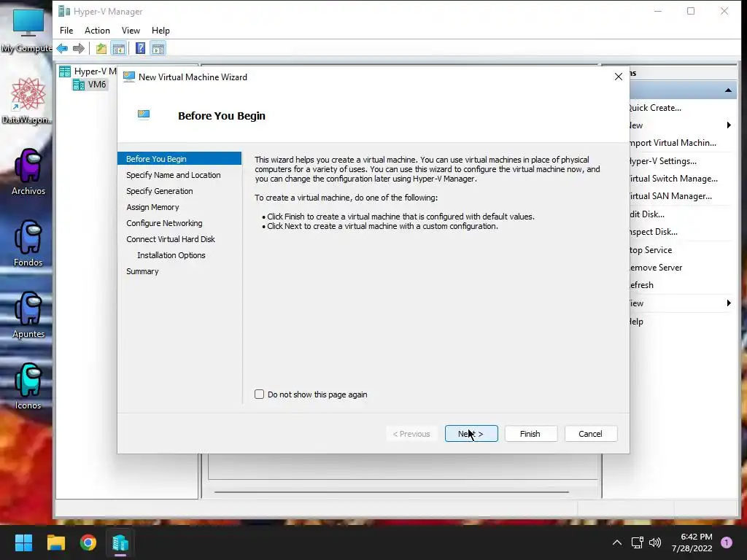Launch Google Chrome from the taskbar
Image resolution: width=747 pixels, height=560 pixels.
[88, 542]
